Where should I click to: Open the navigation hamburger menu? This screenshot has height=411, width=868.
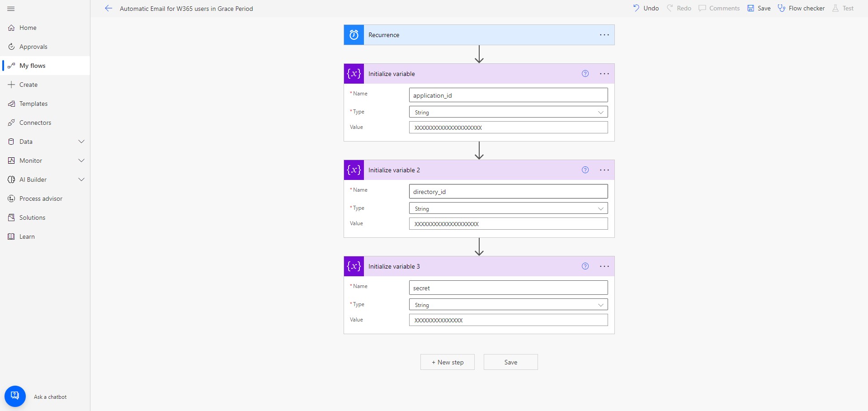[11, 9]
